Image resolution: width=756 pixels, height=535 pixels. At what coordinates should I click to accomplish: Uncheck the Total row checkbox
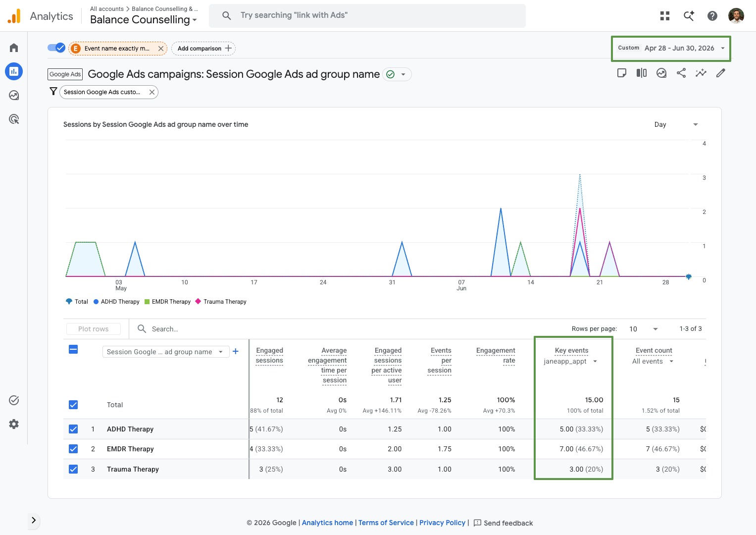pos(73,405)
